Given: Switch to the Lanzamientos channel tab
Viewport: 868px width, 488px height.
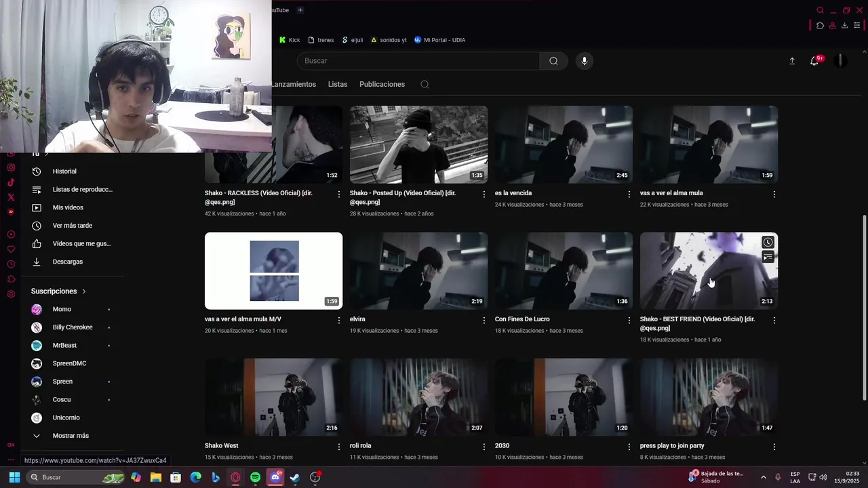Looking at the screenshot, I should coord(294,85).
